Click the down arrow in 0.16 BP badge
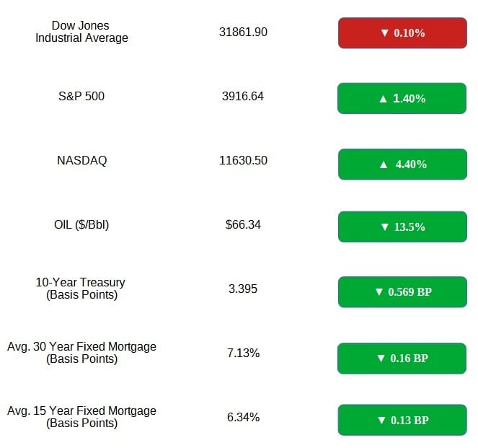This screenshot has height=448, width=478. (x=381, y=358)
